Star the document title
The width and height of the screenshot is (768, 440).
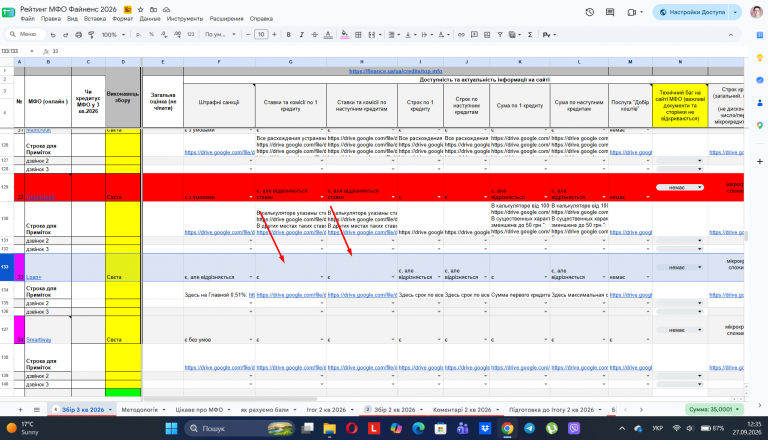141,9
